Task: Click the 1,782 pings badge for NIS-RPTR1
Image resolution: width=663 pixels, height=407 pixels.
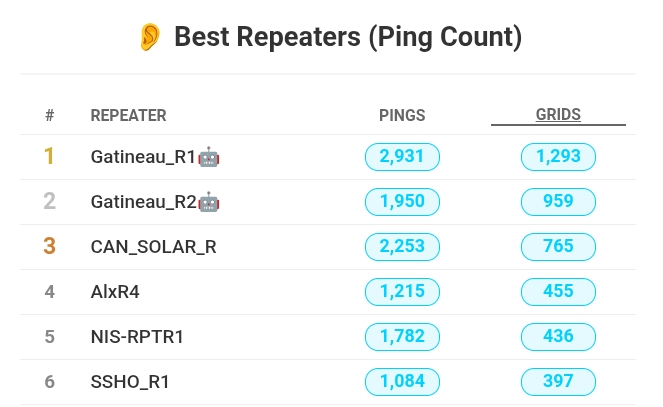Action: [x=402, y=337]
